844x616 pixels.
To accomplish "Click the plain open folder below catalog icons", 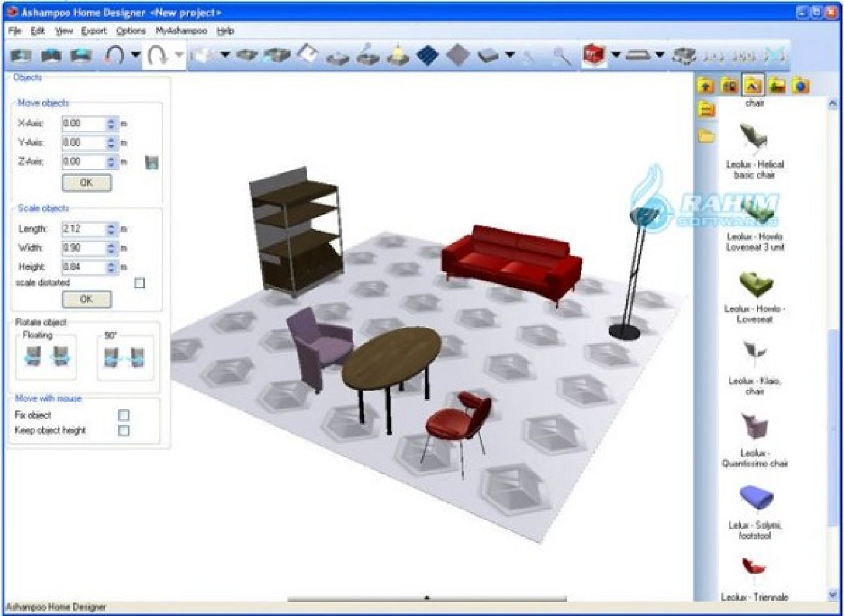I will pyautogui.click(x=707, y=136).
